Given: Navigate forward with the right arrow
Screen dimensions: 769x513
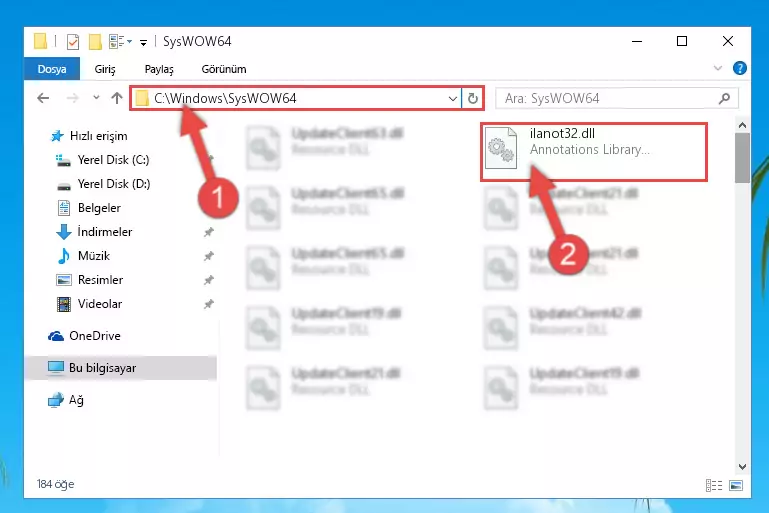Looking at the screenshot, I should coord(72,98).
